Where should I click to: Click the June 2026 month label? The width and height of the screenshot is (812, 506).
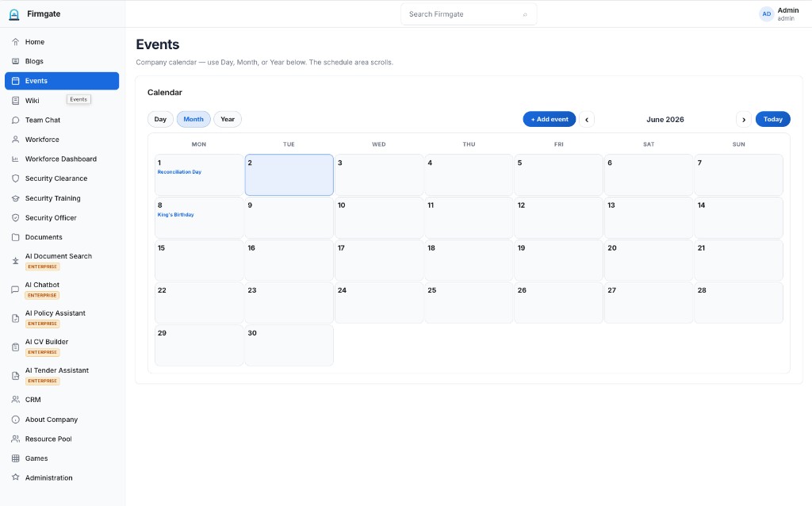point(665,120)
